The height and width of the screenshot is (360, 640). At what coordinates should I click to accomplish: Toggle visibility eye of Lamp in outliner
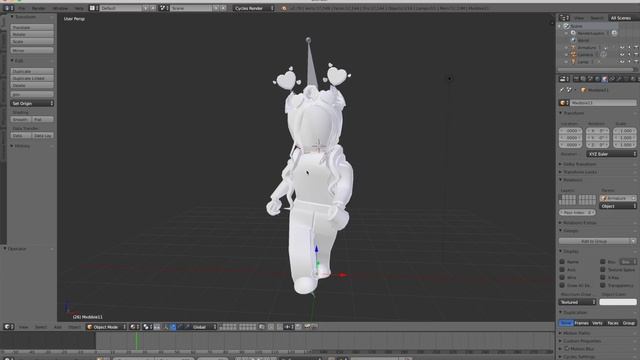pyautogui.click(x=622, y=62)
